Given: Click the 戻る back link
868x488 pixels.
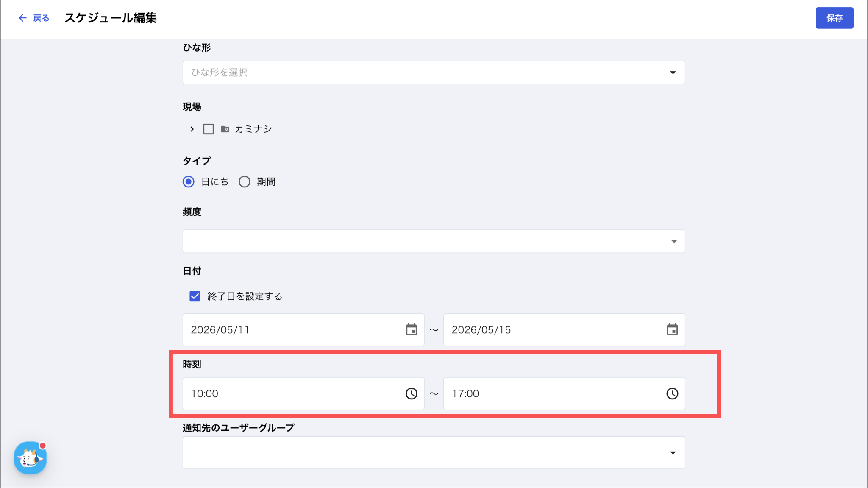Looking at the screenshot, I should [41, 18].
